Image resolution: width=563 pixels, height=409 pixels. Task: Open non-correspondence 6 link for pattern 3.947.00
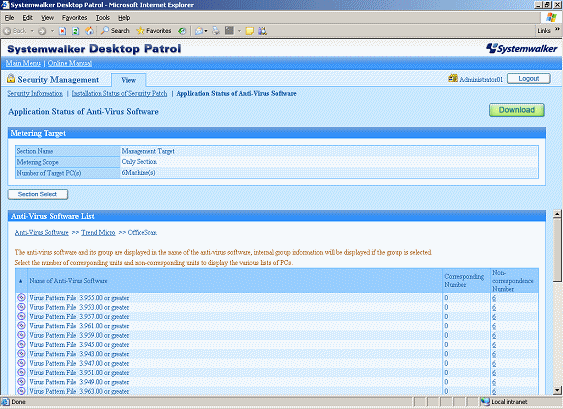(x=494, y=363)
